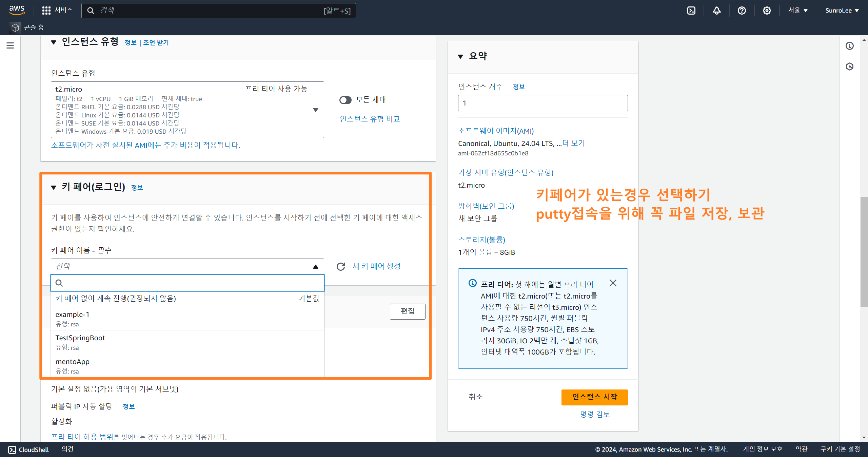Open the CloudShell icon in top bar
The image size is (868, 457).
click(x=691, y=11)
